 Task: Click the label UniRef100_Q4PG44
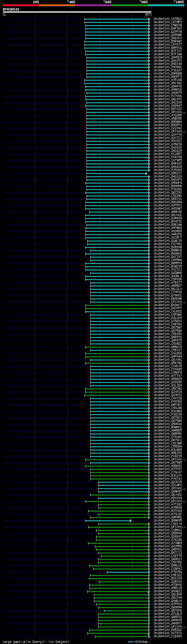168,356
